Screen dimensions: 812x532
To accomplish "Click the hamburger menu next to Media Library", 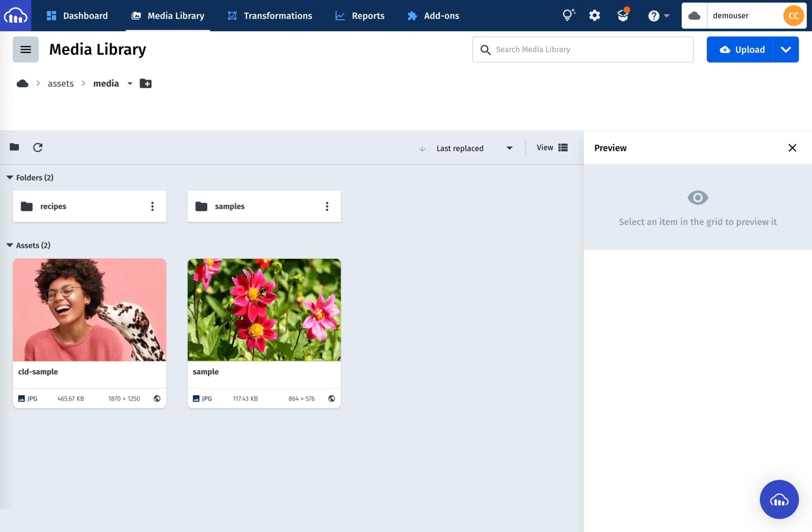I will pyautogui.click(x=26, y=50).
